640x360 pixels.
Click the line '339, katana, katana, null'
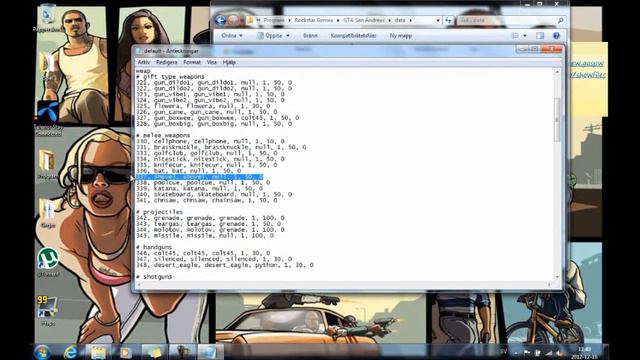tap(199, 189)
